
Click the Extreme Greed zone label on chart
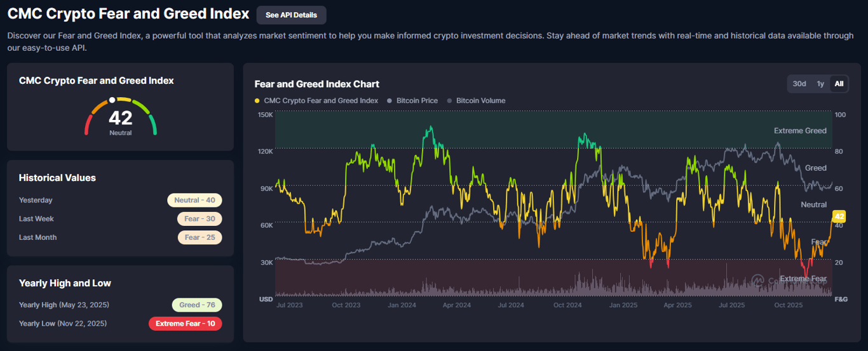click(800, 131)
